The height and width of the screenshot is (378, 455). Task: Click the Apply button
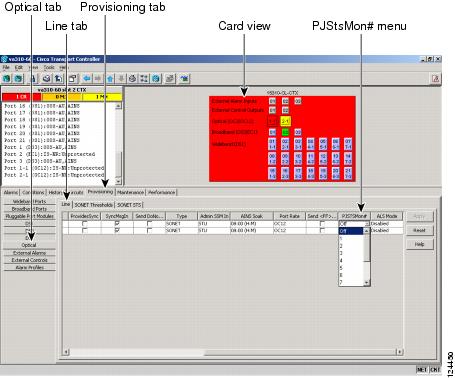coord(419,216)
